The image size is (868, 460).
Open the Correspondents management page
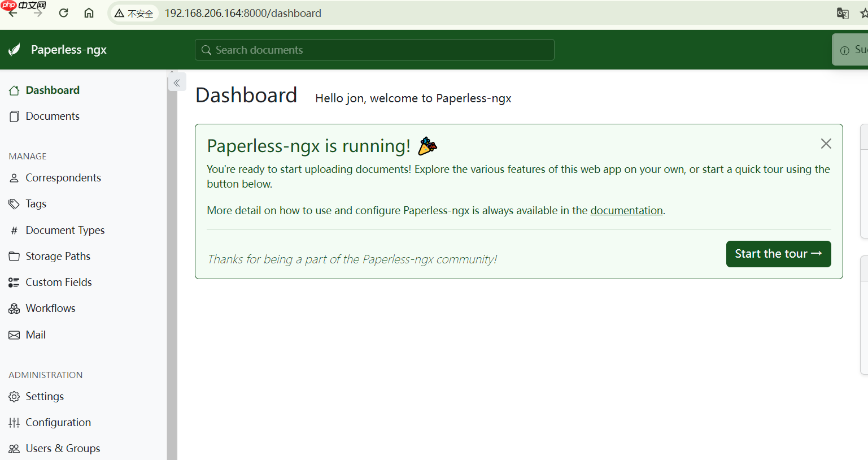(x=63, y=178)
